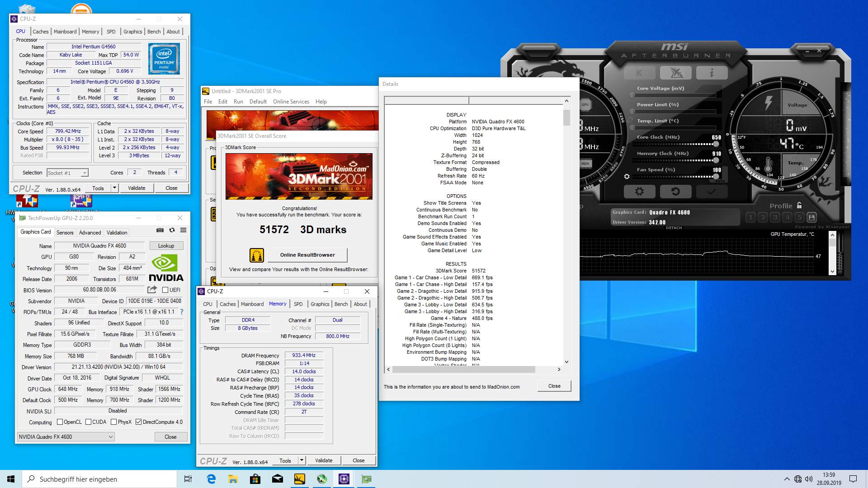This screenshot has height=488, width=868.
Task: Toggle the Afterburner profile lock icon
Action: pos(799,205)
